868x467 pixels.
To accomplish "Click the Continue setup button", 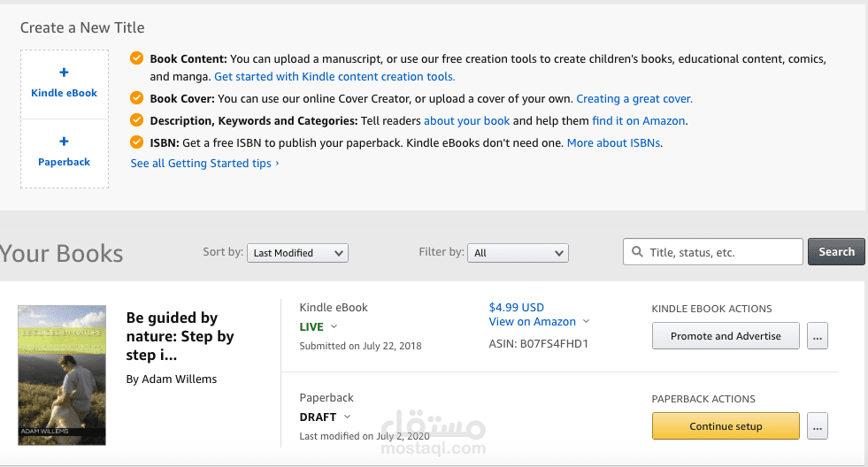I will pos(726,426).
